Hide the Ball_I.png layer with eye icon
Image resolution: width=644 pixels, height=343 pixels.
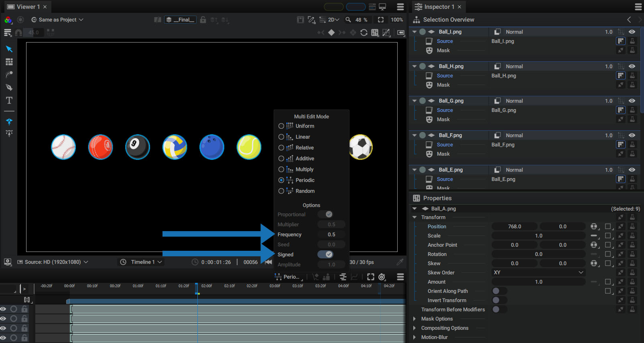632,32
